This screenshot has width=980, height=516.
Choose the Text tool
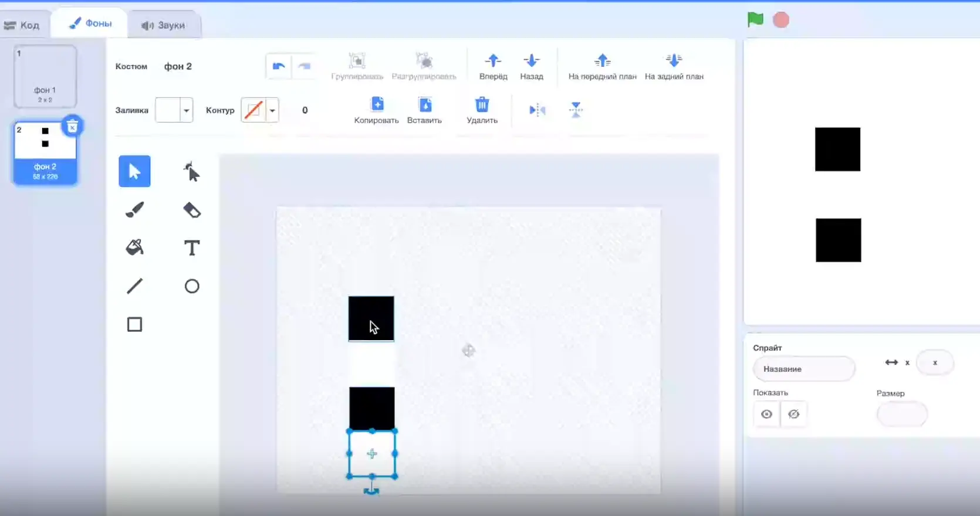pos(191,247)
